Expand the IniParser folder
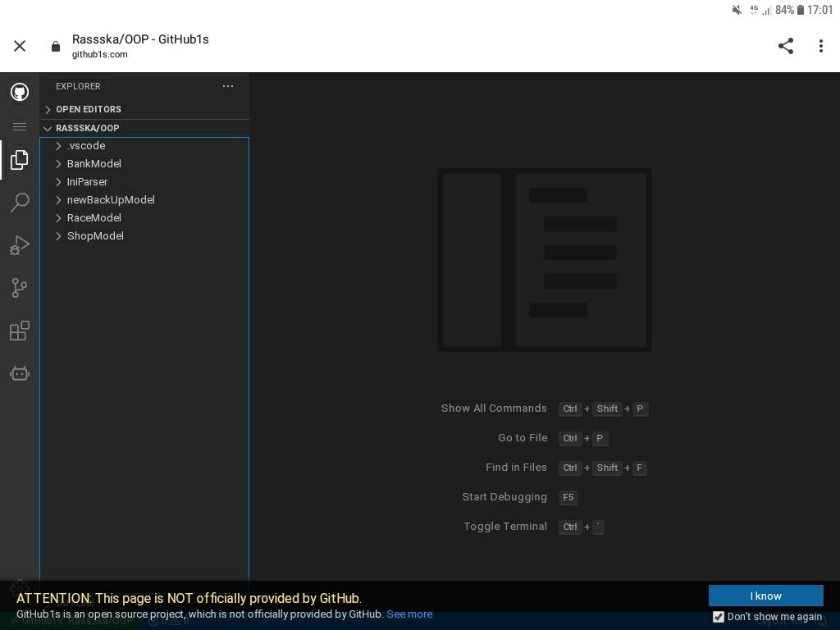This screenshot has width=840, height=630. click(144, 182)
